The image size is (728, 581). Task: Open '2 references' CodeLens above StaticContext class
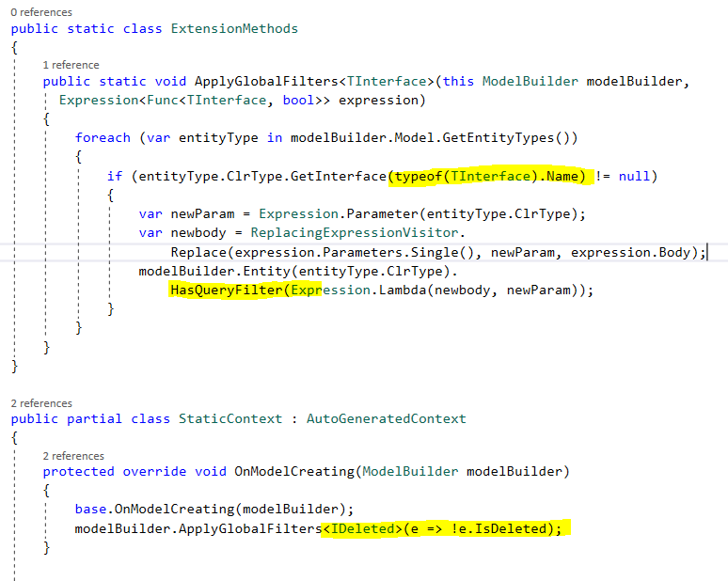(41, 403)
